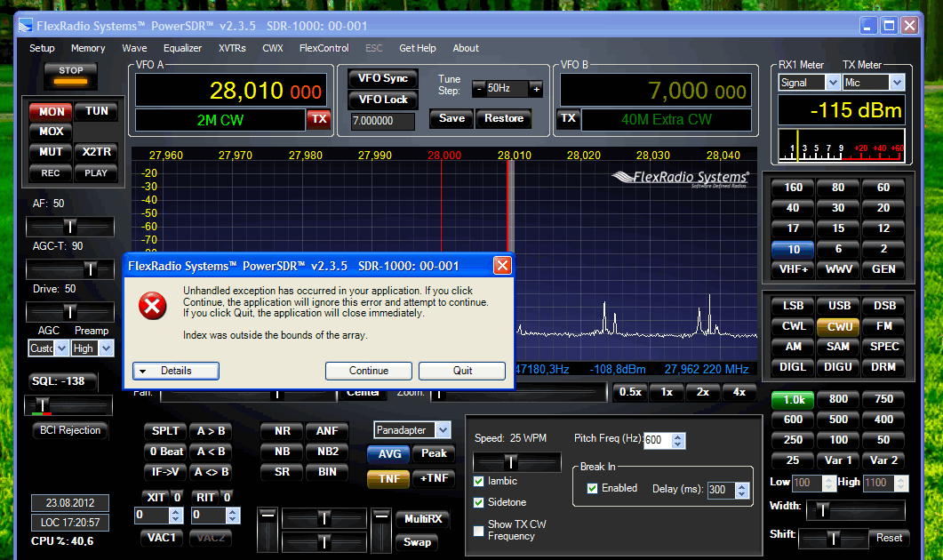
Task: Click the VFO Lock button
Action: (x=382, y=100)
